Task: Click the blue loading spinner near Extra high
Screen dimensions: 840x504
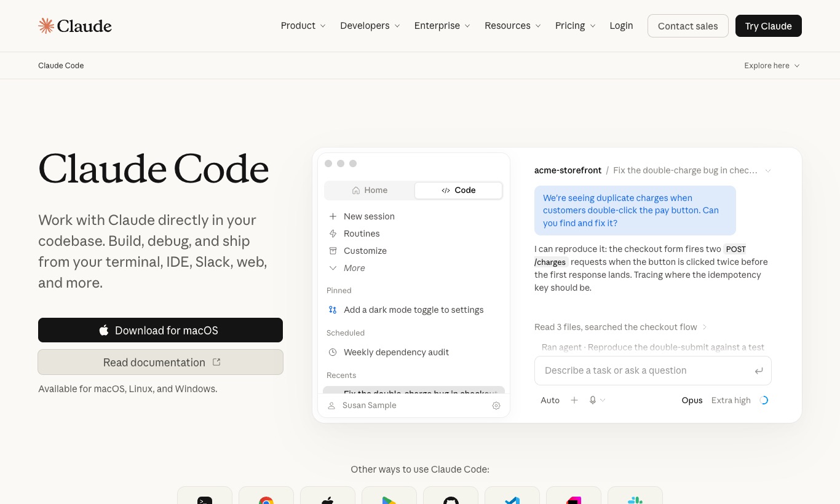Action: pyautogui.click(x=764, y=400)
